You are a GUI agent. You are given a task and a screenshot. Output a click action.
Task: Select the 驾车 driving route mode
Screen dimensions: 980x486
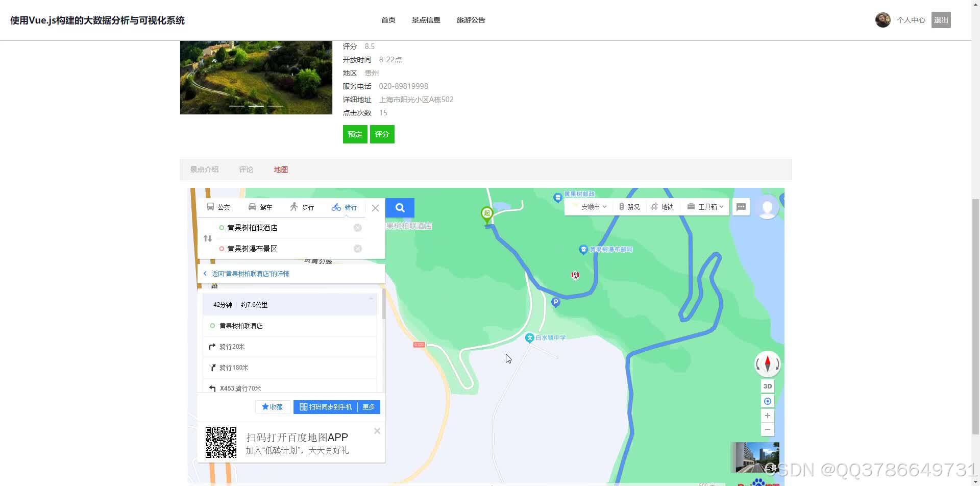[x=260, y=207]
